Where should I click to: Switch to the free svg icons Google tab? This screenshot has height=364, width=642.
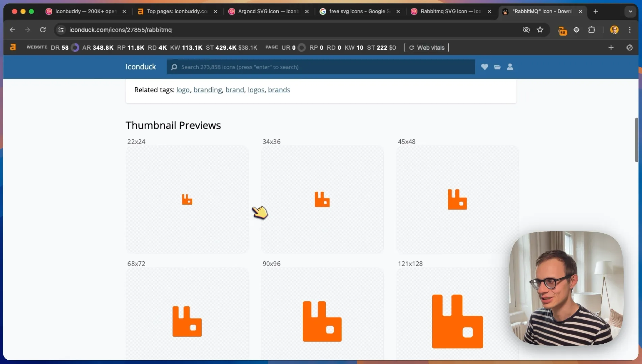tap(359, 11)
